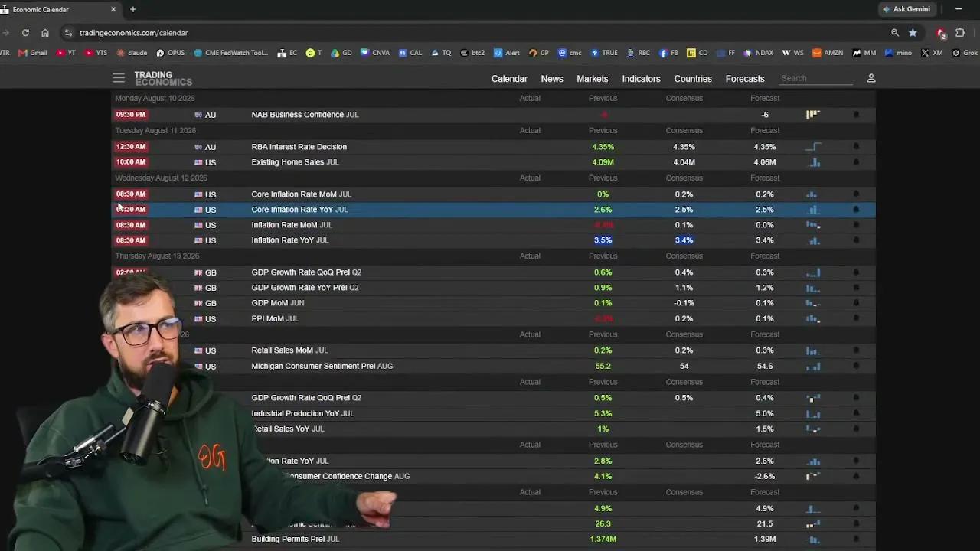Open the CNVA bookmark

(375, 53)
